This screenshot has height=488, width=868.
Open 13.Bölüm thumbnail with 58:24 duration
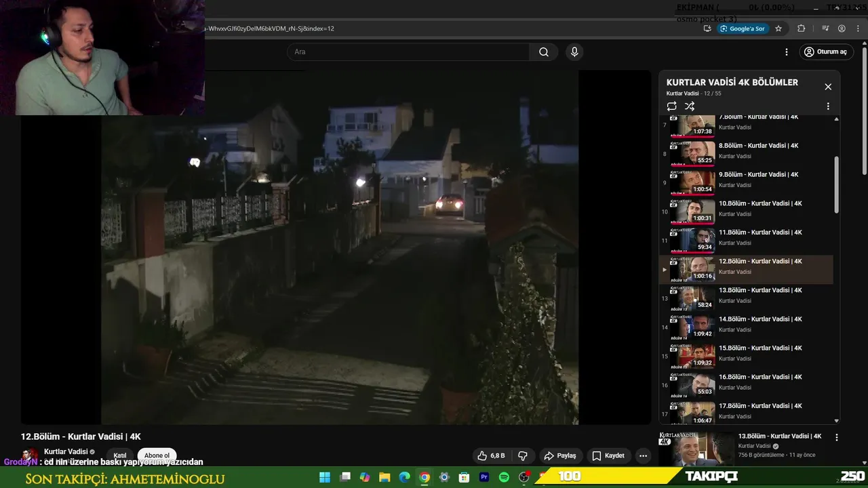tap(692, 298)
